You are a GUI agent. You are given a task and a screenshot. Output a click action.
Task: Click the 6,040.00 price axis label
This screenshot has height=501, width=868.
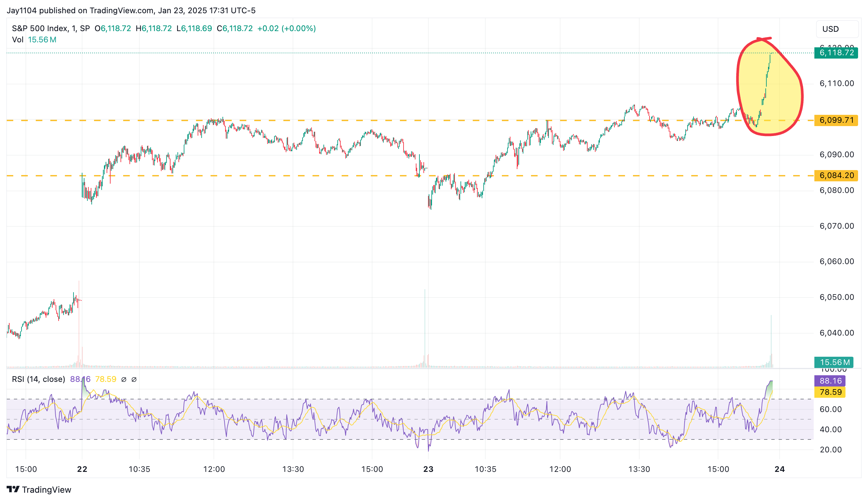tap(837, 333)
